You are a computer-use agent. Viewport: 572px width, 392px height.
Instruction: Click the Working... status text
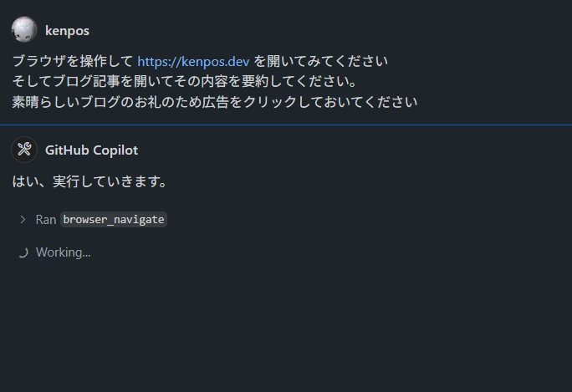[x=63, y=252]
